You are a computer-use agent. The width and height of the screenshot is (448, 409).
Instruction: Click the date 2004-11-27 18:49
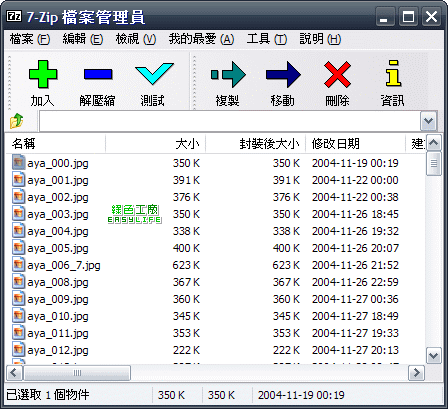[355, 316]
